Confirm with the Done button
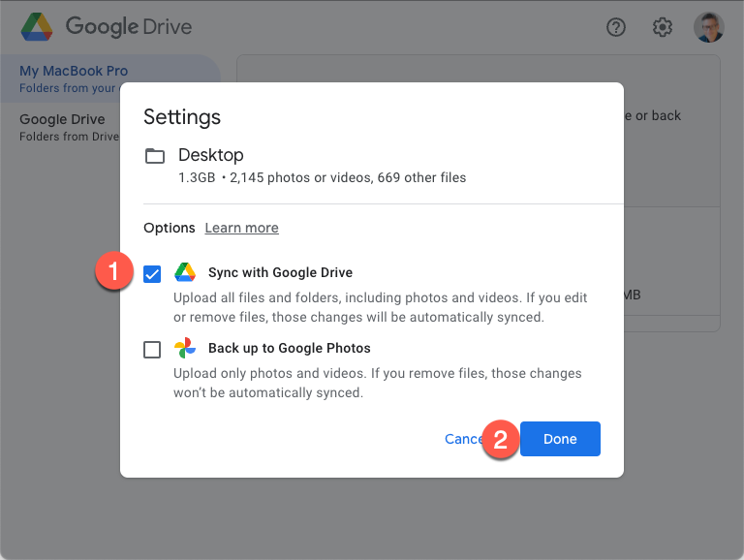Image resolution: width=744 pixels, height=560 pixels. pyautogui.click(x=560, y=439)
